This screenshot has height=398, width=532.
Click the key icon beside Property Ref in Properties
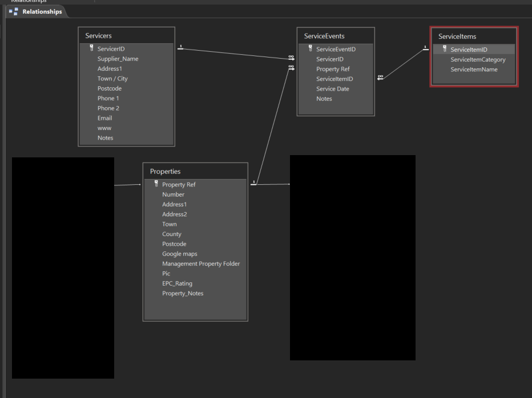coord(156,184)
